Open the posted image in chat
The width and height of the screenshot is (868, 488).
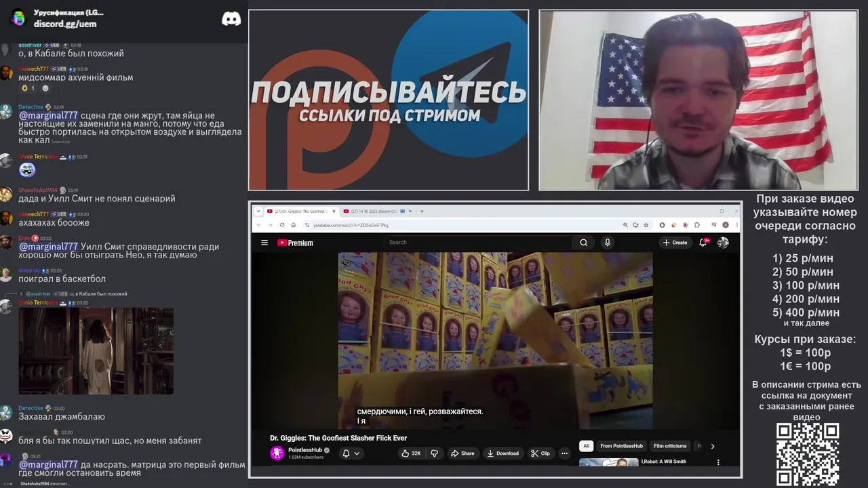(x=96, y=351)
